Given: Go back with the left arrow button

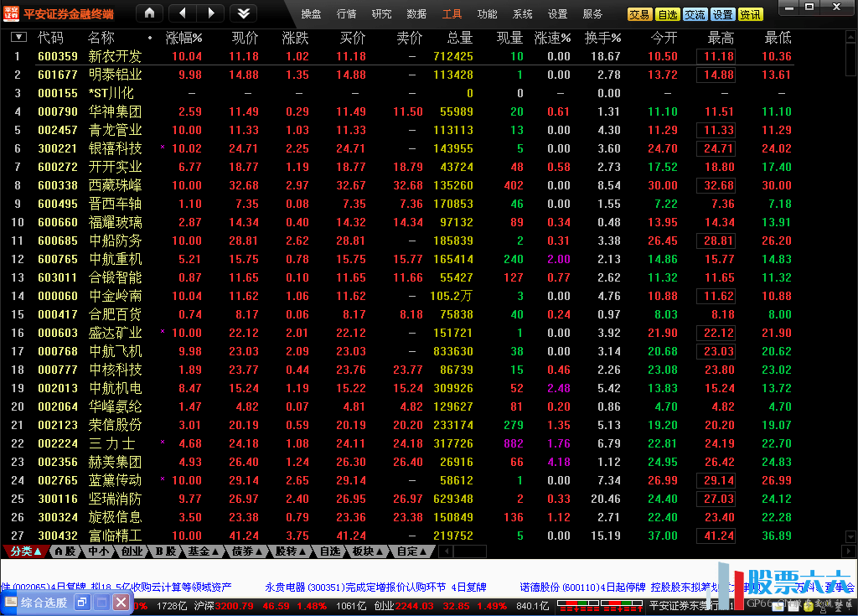Looking at the screenshot, I should [x=183, y=13].
